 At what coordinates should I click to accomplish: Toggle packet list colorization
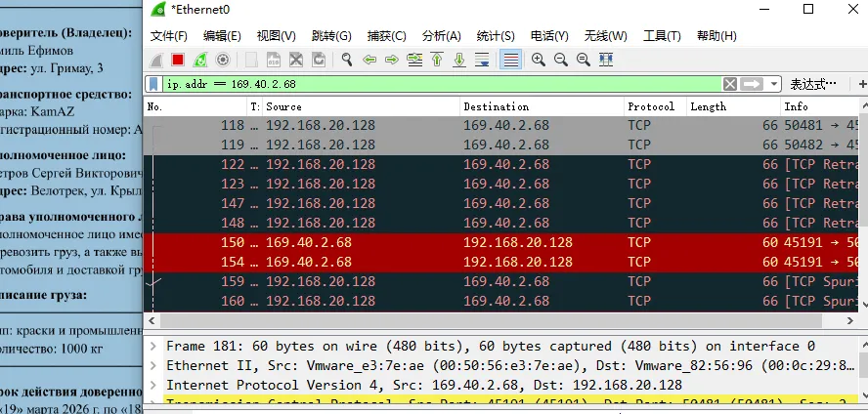tap(510, 60)
